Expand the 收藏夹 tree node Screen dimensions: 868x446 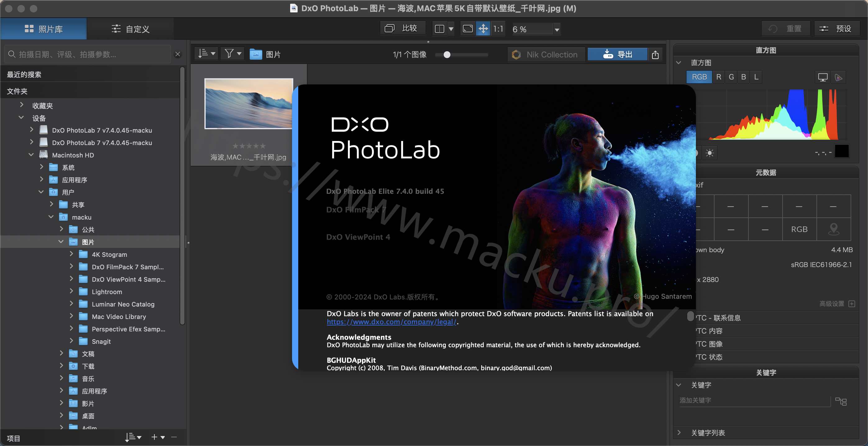(21, 105)
